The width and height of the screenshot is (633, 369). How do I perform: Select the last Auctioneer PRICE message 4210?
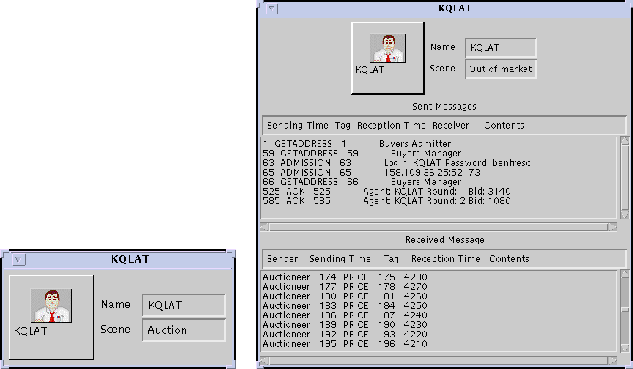click(345, 344)
